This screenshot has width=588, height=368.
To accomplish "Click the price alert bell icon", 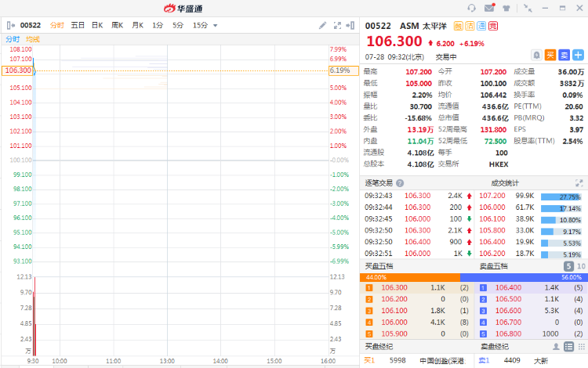I will pyautogui.click(x=537, y=55).
